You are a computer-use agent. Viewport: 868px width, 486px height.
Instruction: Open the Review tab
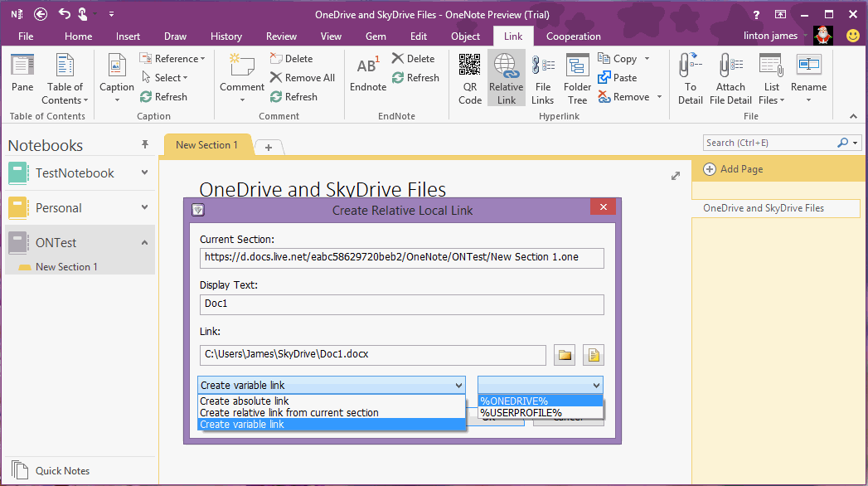pyautogui.click(x=281, y=36)
